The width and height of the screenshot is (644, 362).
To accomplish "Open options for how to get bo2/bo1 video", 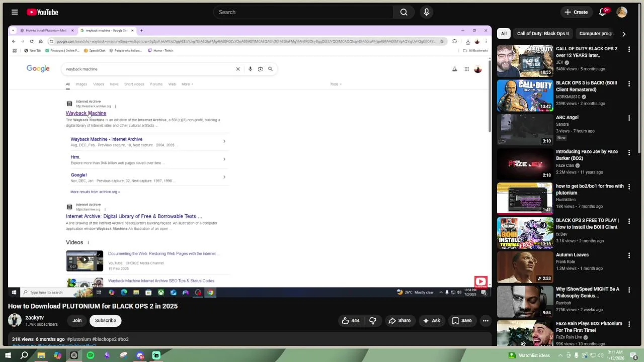I will (629, 187).
